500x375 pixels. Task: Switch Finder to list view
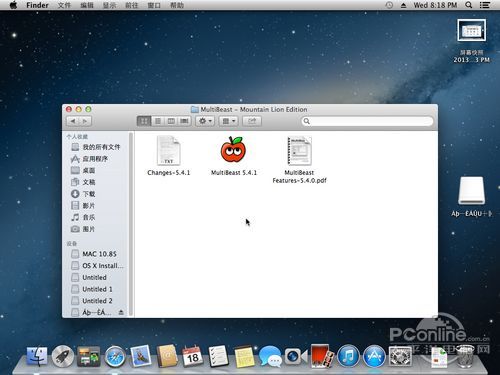(x=158, y=121)
